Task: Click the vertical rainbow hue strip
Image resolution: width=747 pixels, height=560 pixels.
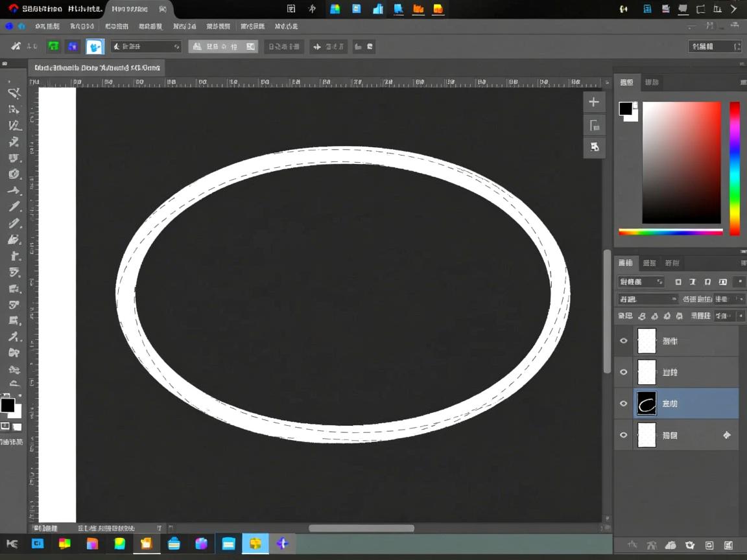Action: [x=735, y=169]
